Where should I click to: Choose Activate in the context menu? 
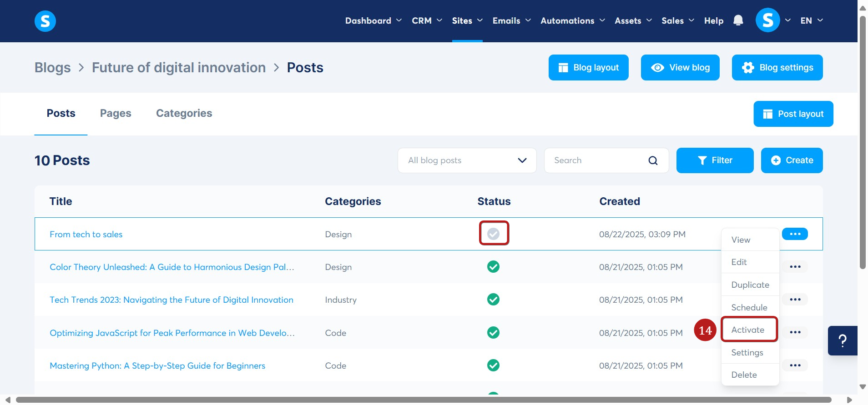pos(750,330)
